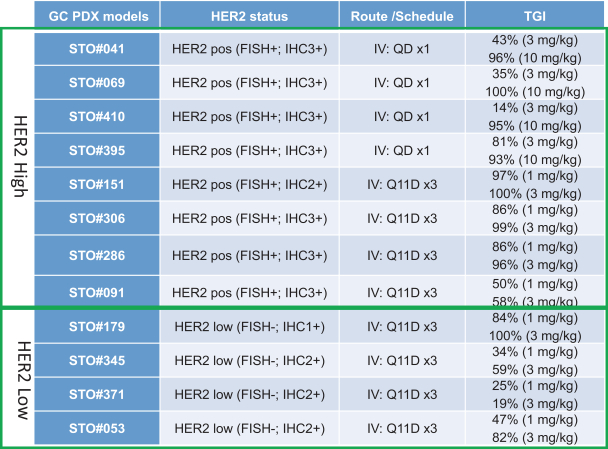Select the STO#091 model cell
The height and width of the screenshot is (449, 608).
[96, 289]
